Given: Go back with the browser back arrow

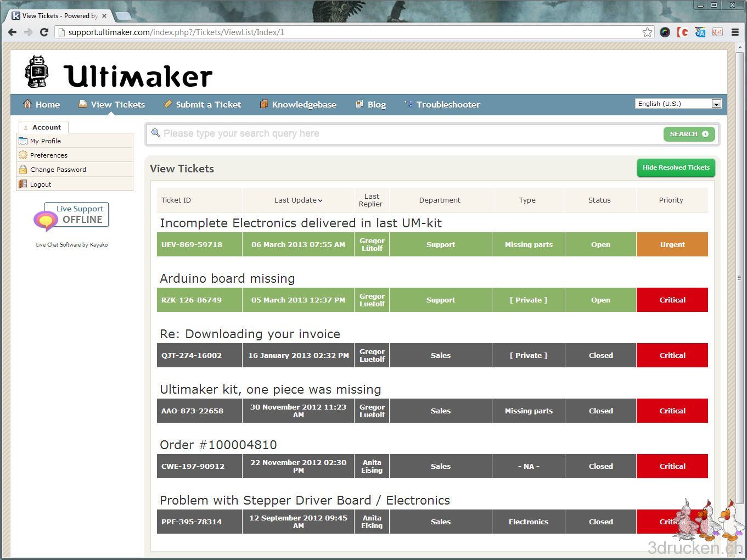Looking at the screenshot, I should (x=13, y=32).
